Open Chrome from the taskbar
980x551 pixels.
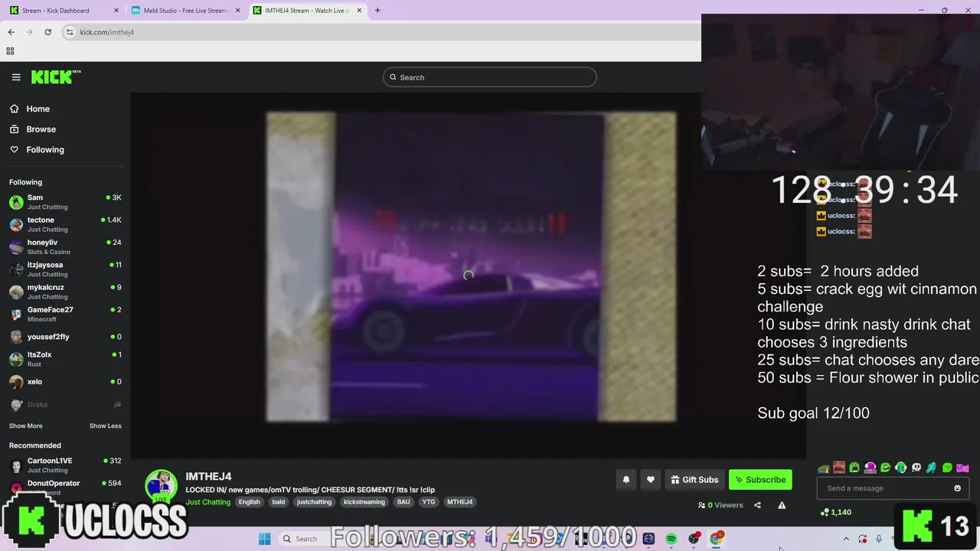click(717, 539)
